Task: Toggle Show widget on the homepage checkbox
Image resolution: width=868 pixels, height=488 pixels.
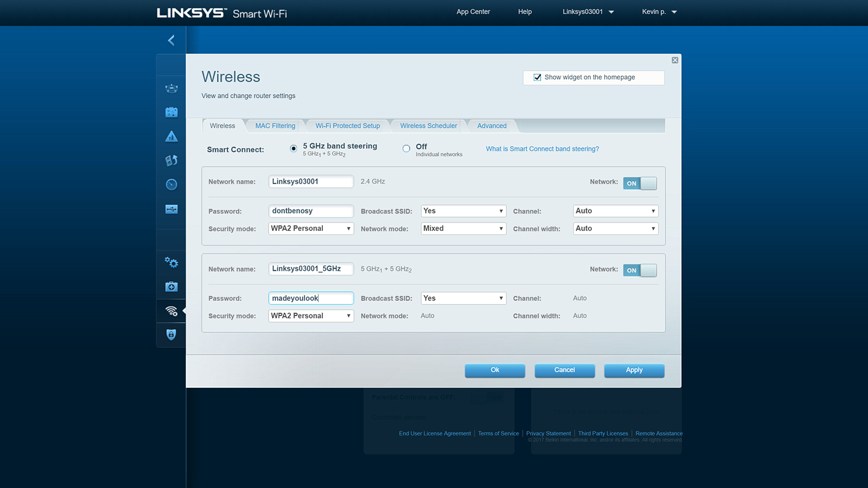Action: point(537,78)
